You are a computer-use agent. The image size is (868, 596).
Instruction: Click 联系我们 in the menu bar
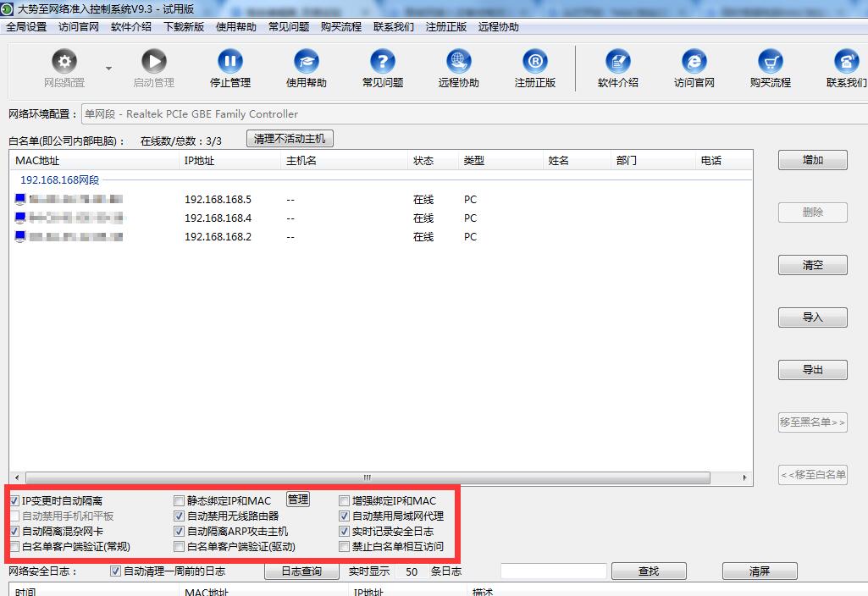pyautogui.click(x=394, y=26)
